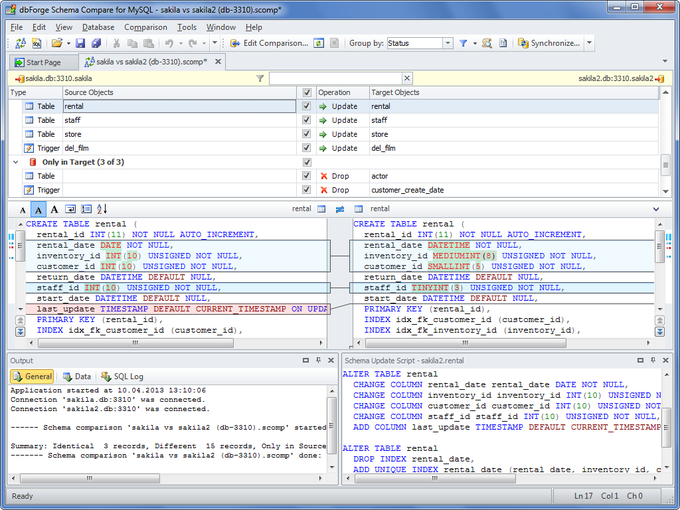The image size is (680, 510).
Task: Click the Save floppy disk icon
Action: pos(80,43)
